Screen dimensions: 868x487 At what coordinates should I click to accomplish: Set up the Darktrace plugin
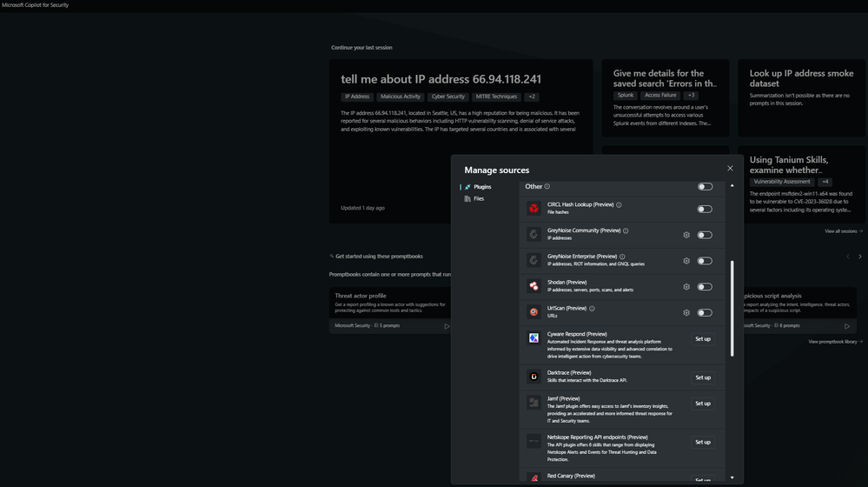click(703, 377)
